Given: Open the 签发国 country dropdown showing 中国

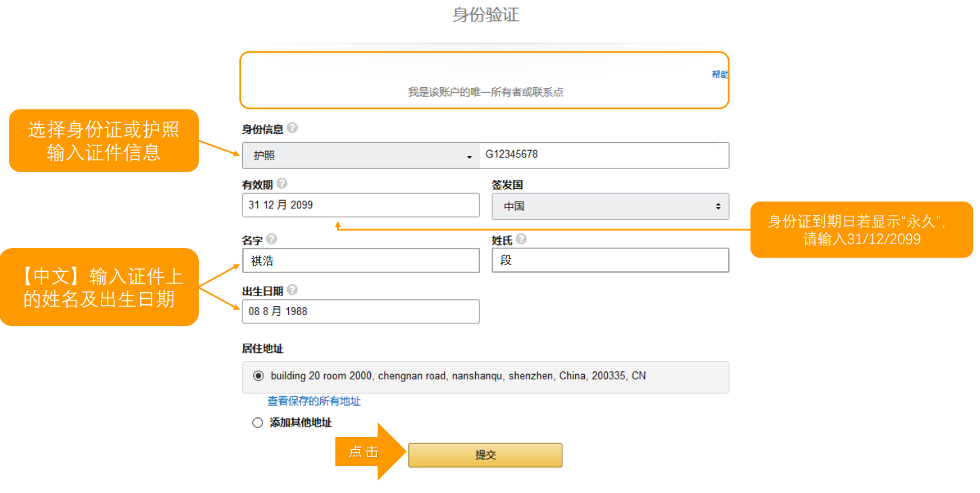Looking at the screenshot, I should coord(610,206).
